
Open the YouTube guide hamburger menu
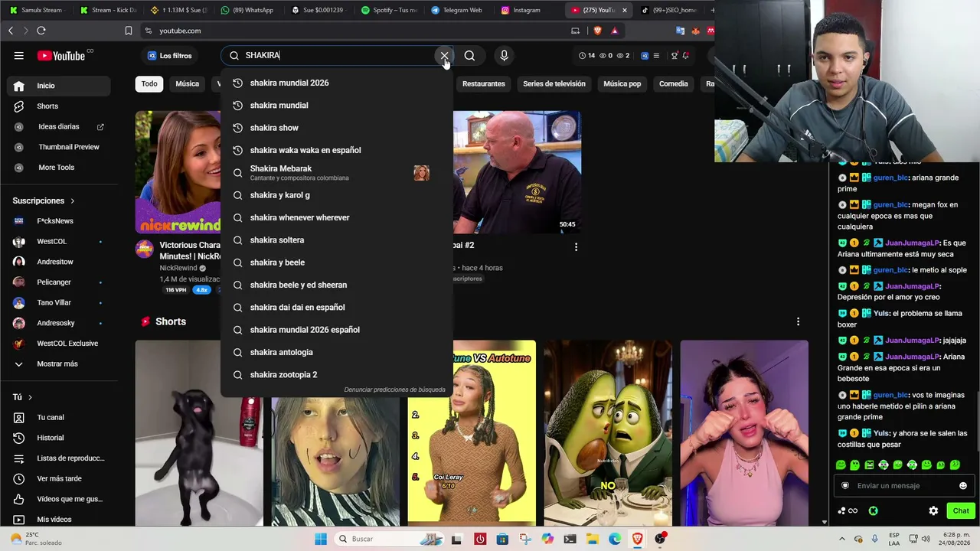[18, 55]
